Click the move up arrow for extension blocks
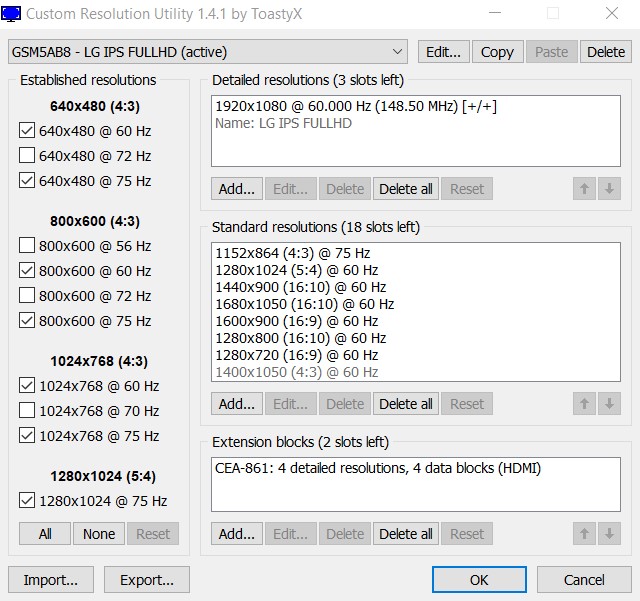Screen dimensions: 640x601 585,534
